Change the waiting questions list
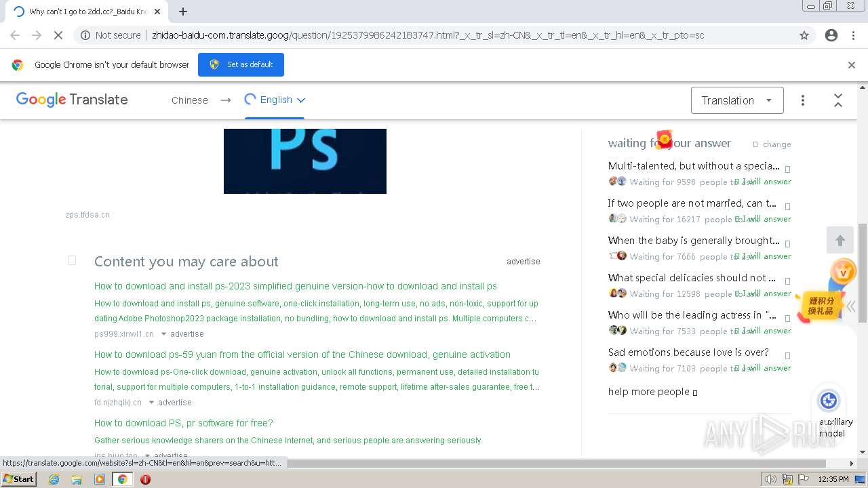 772,144
